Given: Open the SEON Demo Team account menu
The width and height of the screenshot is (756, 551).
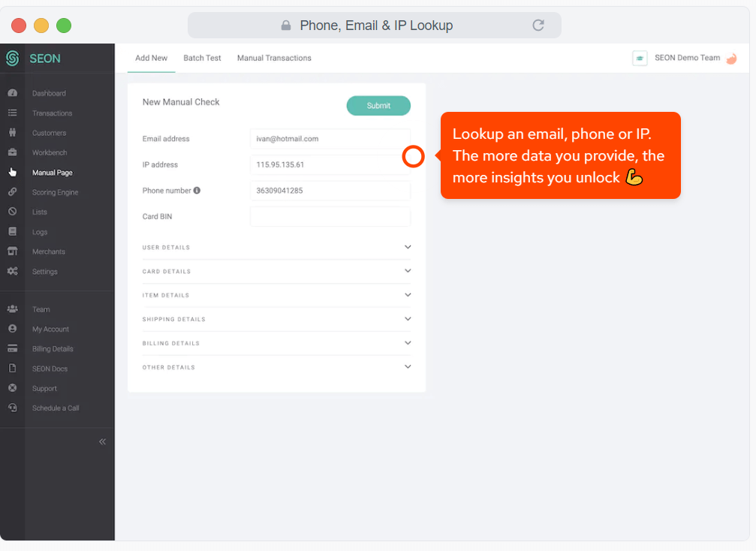Looking at the screenshot, I should 687,58.
